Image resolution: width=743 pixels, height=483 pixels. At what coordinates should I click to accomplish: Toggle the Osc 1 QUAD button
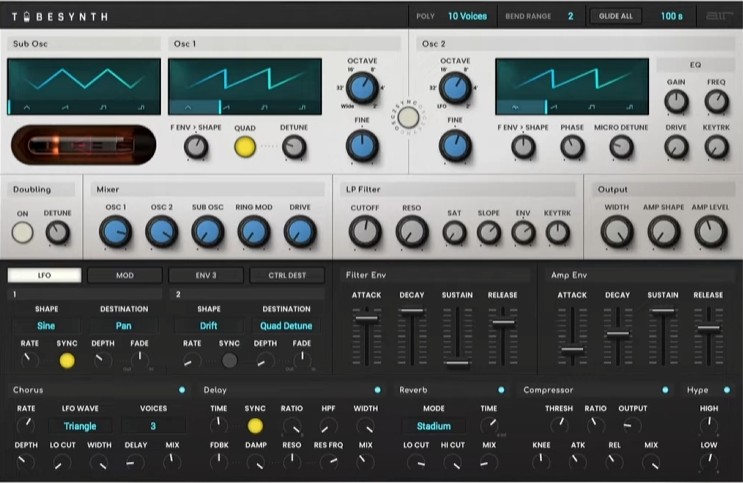click(245, 147)
